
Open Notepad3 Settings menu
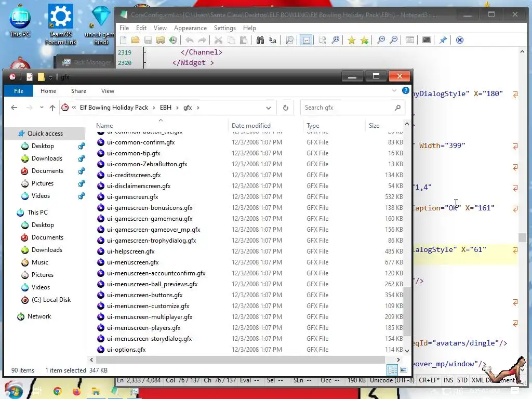click(224, 28)
